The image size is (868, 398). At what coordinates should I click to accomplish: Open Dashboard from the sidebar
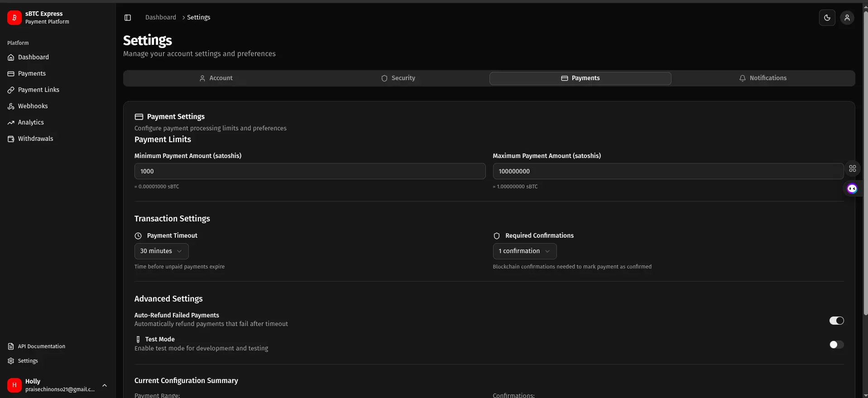point(58,58)
